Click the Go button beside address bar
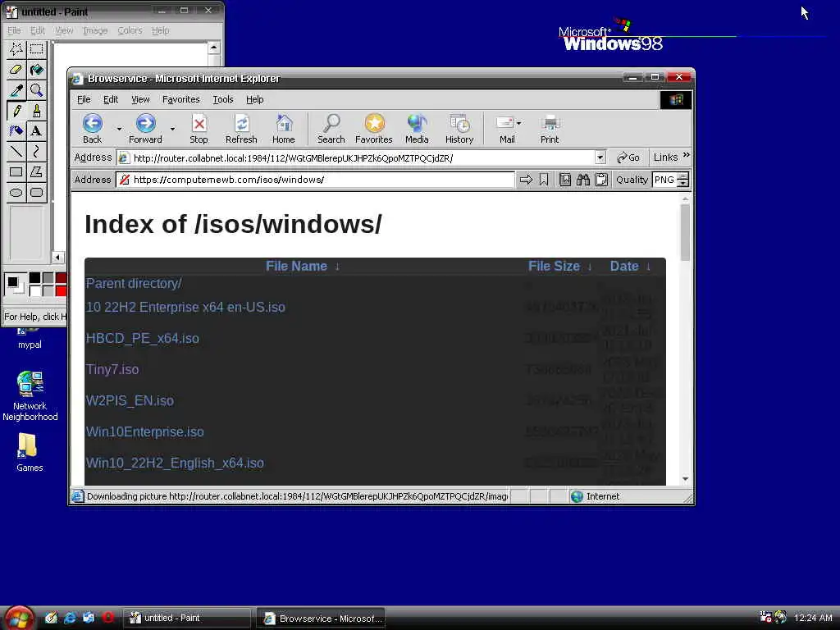The width and height of the screenshot is (840, 630). 628,157
